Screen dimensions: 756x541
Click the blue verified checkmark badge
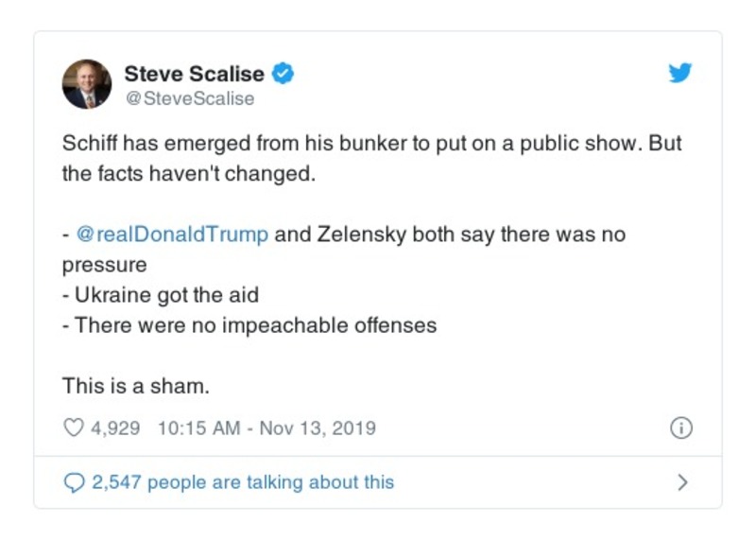pyautogui.click(x=283, y=73)
